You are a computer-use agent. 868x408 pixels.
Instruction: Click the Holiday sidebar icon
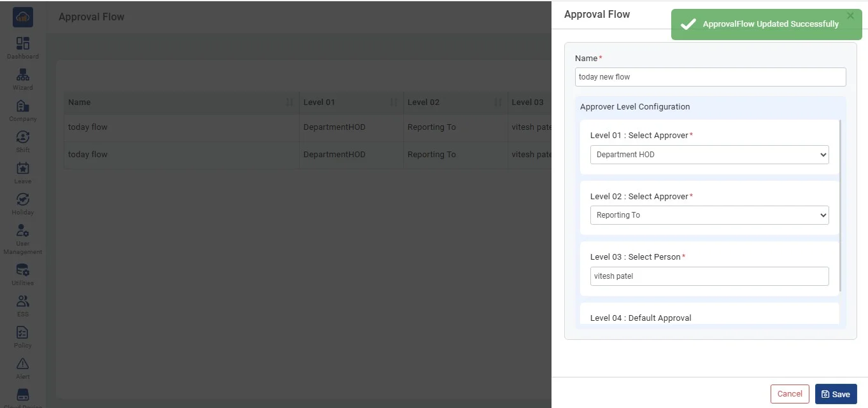[23, 200]
